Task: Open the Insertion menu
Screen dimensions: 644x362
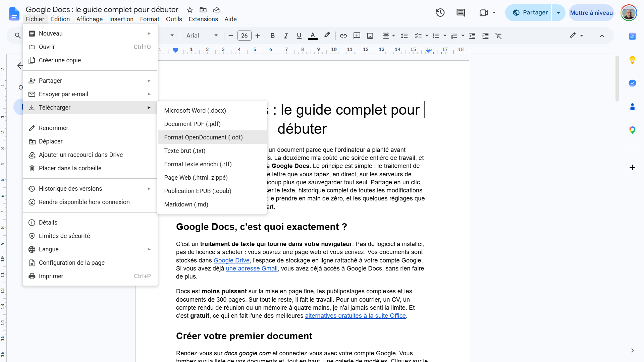Action: coord(121,19)
